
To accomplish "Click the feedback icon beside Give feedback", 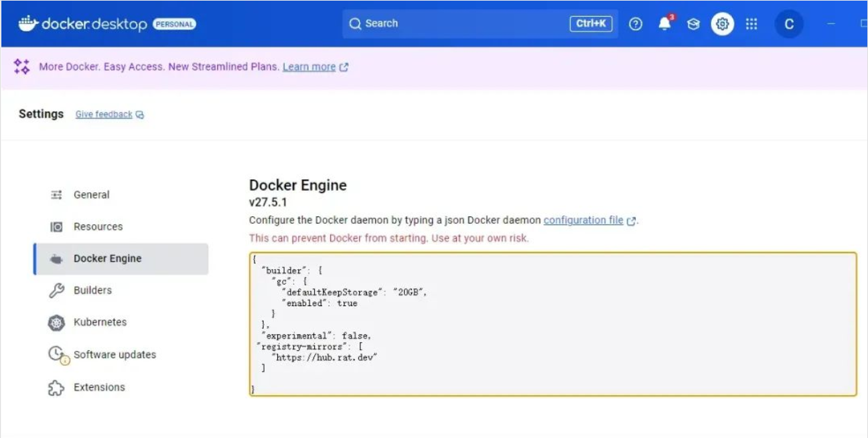I will tap(139, 115).
